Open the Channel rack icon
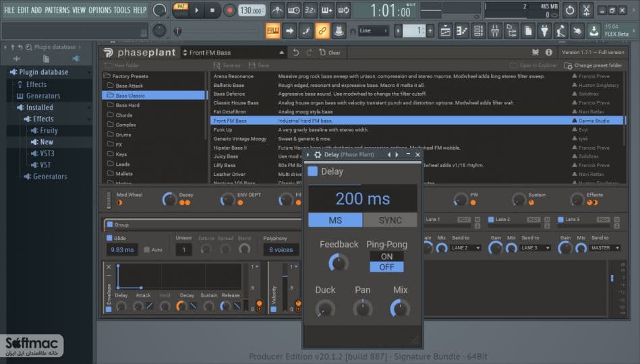 point(478,30)
